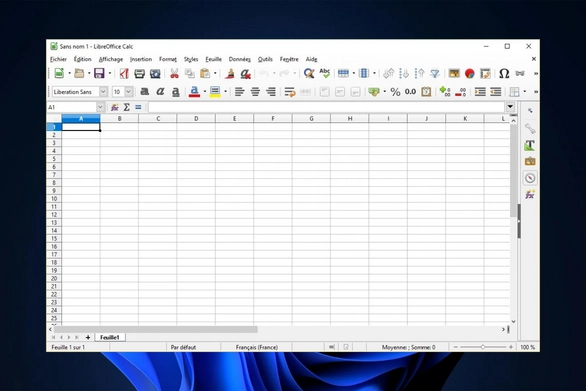Select the Clone formatting paintbrush
The height and width of the screenshot is (391, 586).
[230, 73]
